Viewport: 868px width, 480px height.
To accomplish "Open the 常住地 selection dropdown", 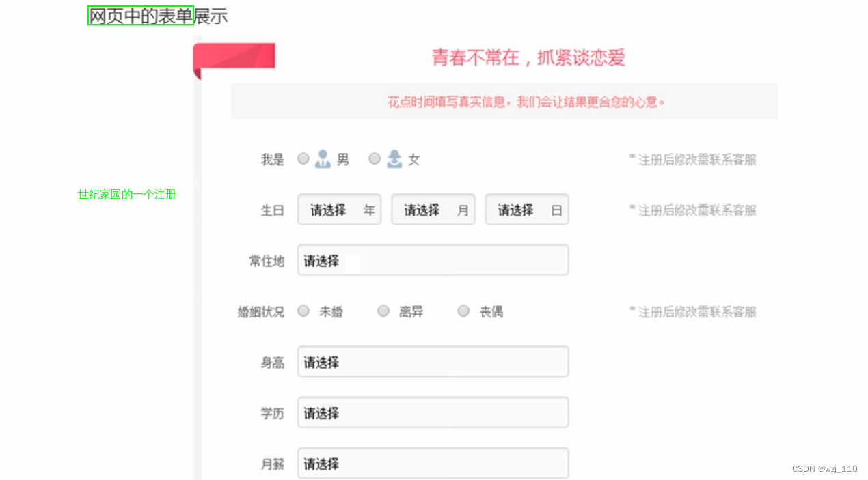I will [433, 260].
